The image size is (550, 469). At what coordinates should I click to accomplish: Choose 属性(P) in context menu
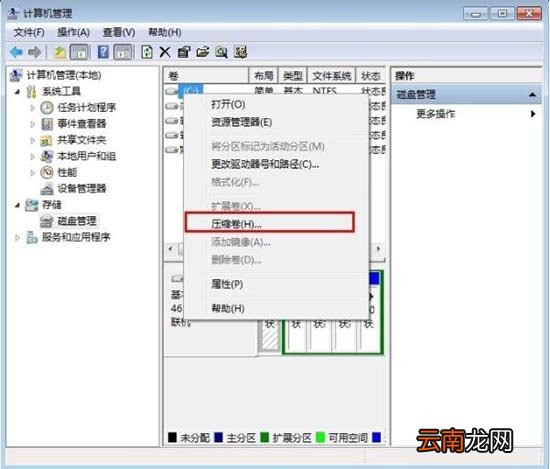(x=277, y=284)
